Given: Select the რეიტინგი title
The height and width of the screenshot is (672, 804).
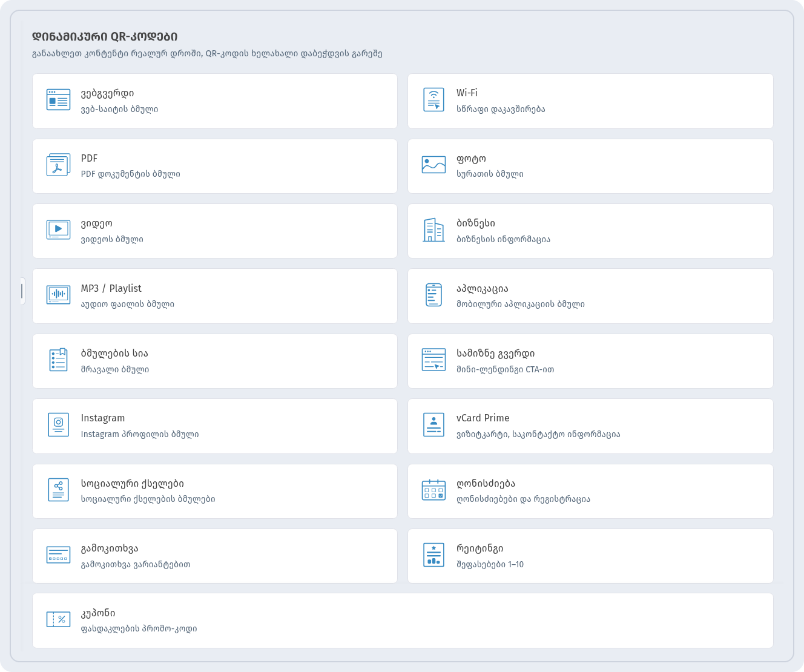Looking at the screenshot, I should click(x=480, y=548).
